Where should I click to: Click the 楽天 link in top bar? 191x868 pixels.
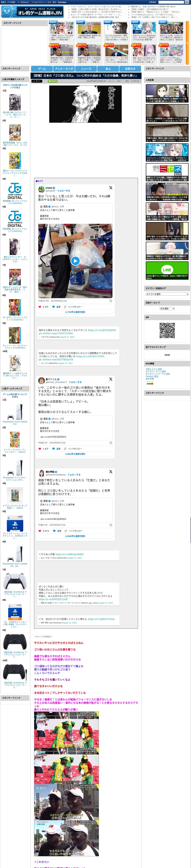(x=54, y=2)
